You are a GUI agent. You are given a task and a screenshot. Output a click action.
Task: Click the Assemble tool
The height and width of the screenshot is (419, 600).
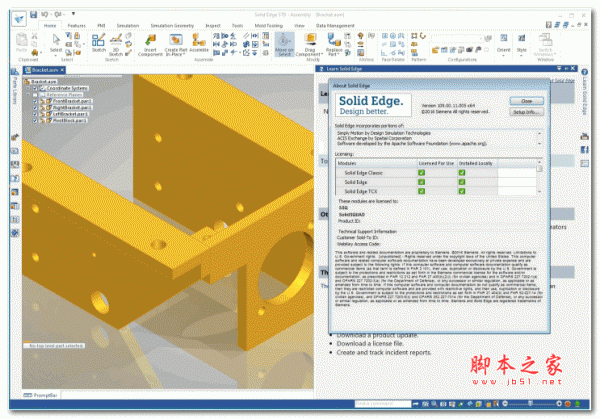coord(199,43)
